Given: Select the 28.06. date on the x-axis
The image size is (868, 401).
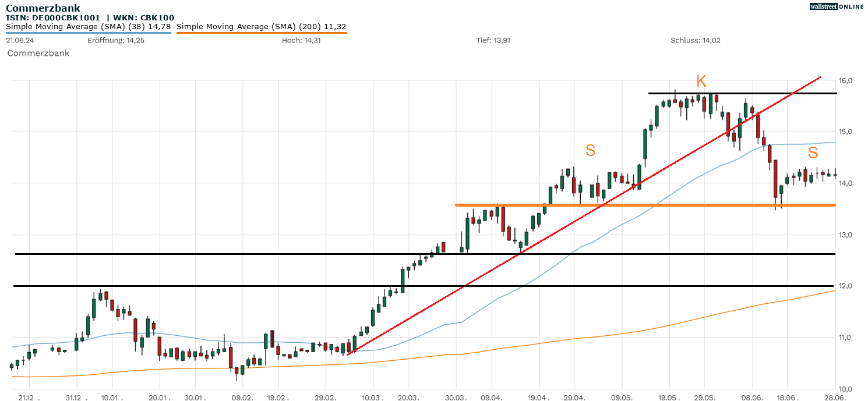Looking at the screenshot, I should [x=835, y=397].
